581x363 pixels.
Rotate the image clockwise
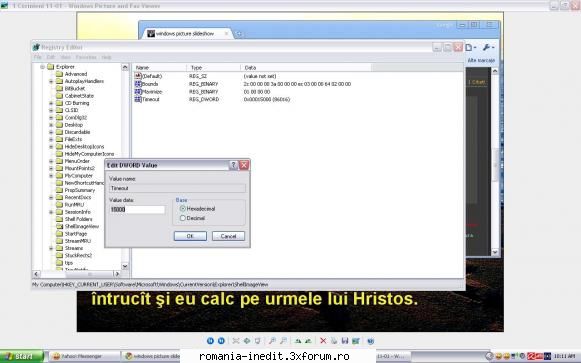coord(298,341)
